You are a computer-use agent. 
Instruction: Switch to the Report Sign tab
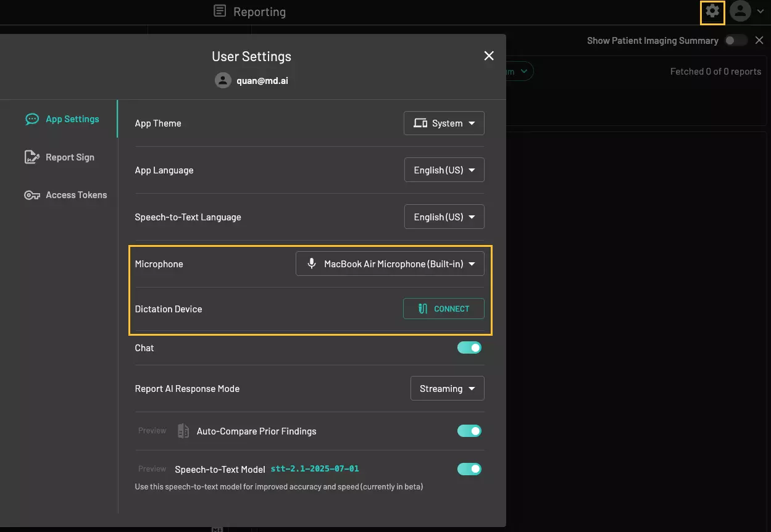(x=70, y=157)
